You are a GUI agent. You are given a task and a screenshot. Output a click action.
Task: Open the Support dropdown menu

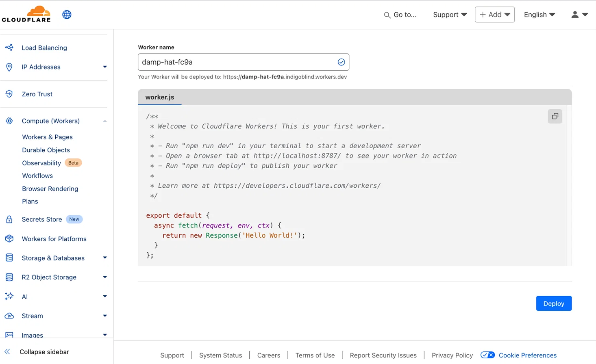point(450,15)
